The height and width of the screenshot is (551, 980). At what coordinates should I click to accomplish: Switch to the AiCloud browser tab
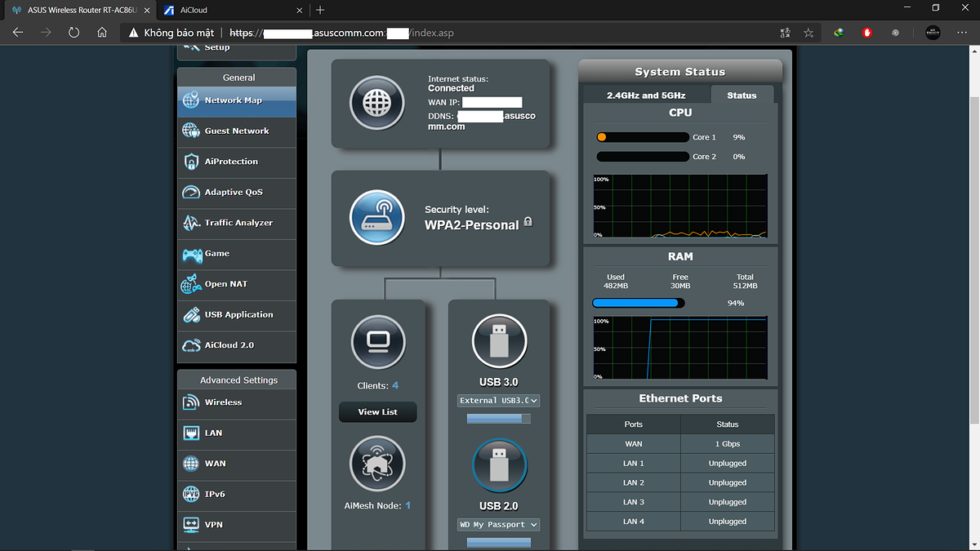click(230, 10)
